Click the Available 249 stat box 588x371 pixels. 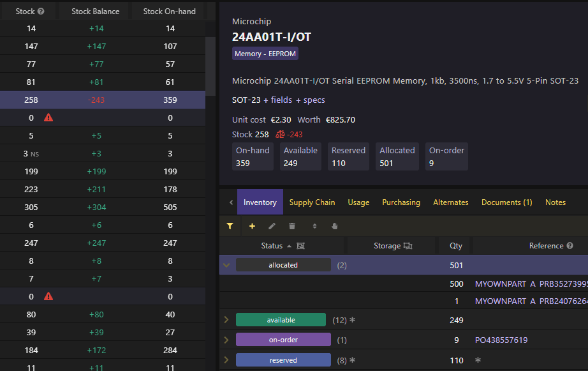pos(300,156)
